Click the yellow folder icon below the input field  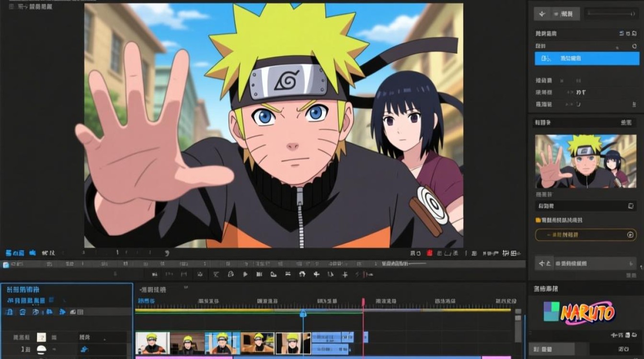[538, 220]
